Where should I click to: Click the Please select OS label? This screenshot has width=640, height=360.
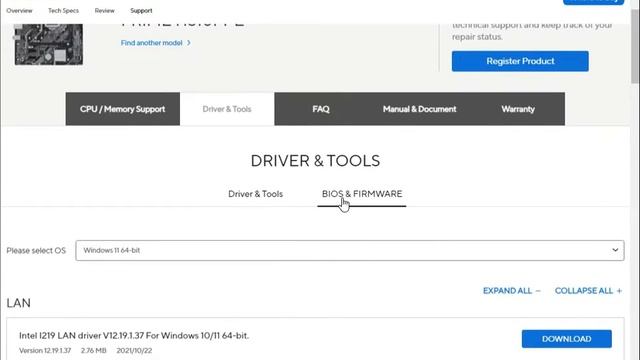tap(36, 251)
